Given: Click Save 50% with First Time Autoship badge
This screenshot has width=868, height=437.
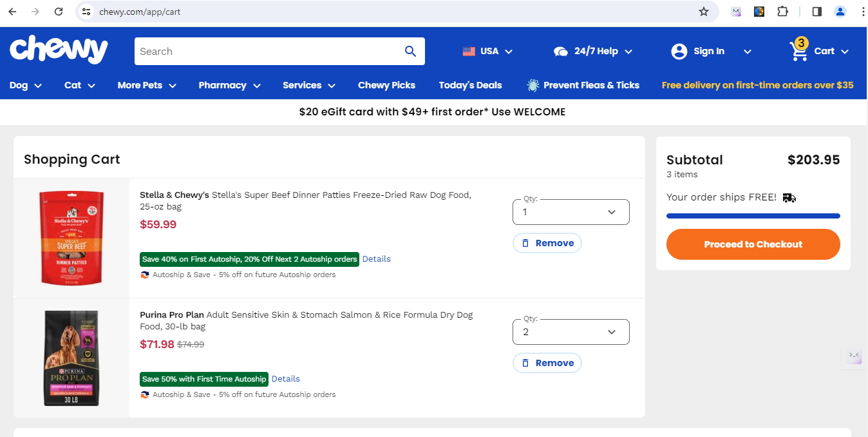Looking at the screenshot, I should [x=204, y=379].
